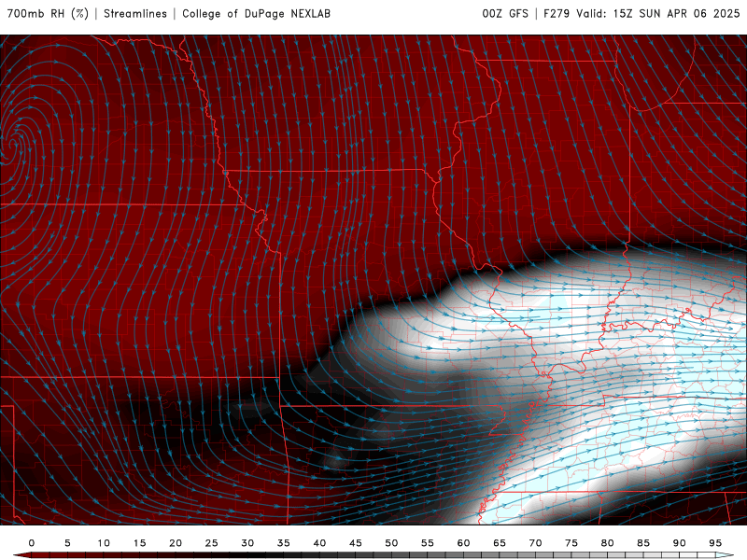Click the "700mb RH (%)" title text

point(48,14)
